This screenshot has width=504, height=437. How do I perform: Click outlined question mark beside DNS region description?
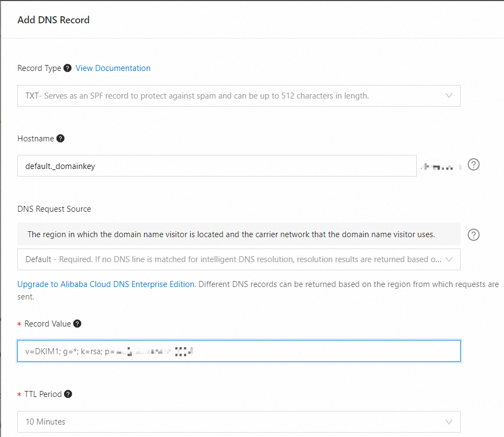[473, 234]
